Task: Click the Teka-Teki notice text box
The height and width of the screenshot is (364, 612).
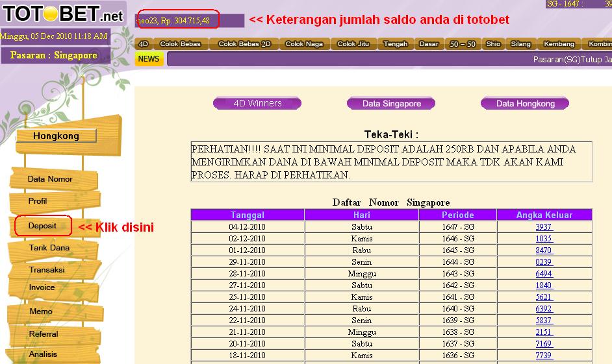Action: pyautogui.click(x=392, y=162)
